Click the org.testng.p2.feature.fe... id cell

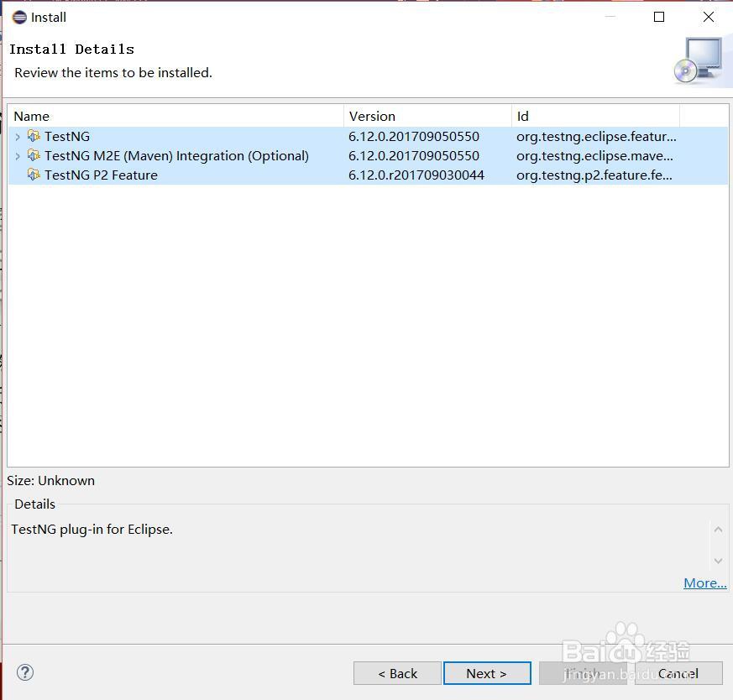[594, 175]
